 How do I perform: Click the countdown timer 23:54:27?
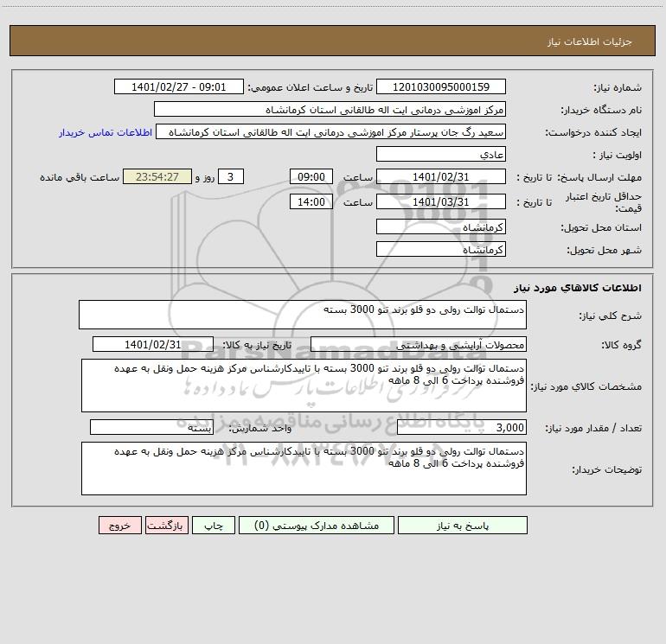(157, 176)
